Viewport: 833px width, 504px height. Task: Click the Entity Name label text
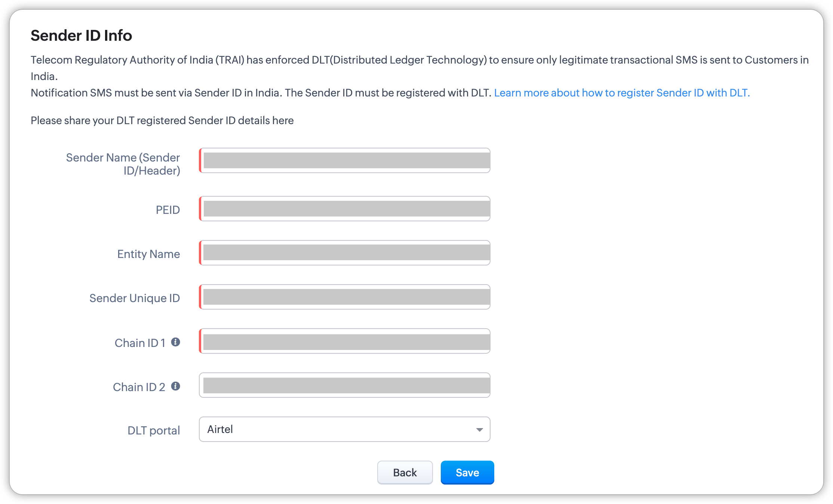(x=148, y=254)
